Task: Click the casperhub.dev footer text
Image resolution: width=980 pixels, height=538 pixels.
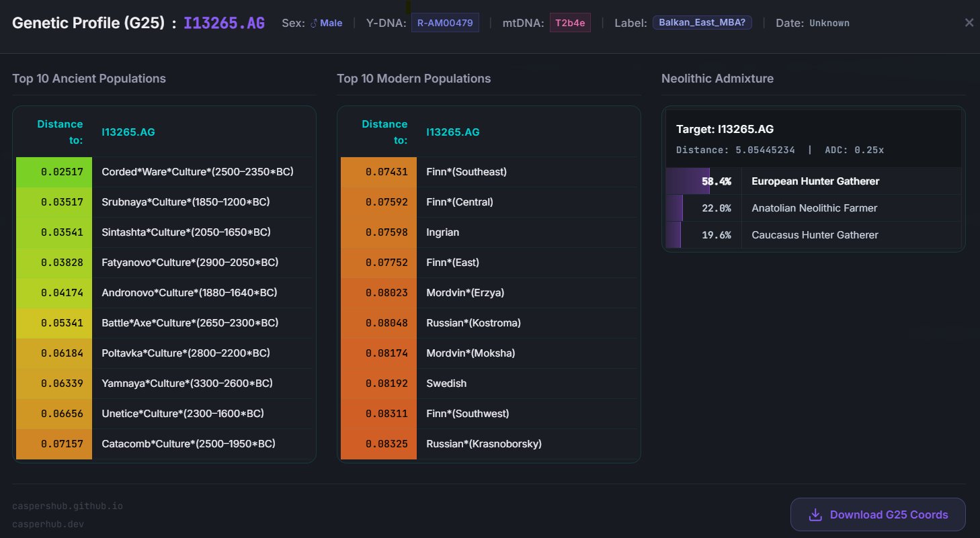Action: click(x=48, y=524)
